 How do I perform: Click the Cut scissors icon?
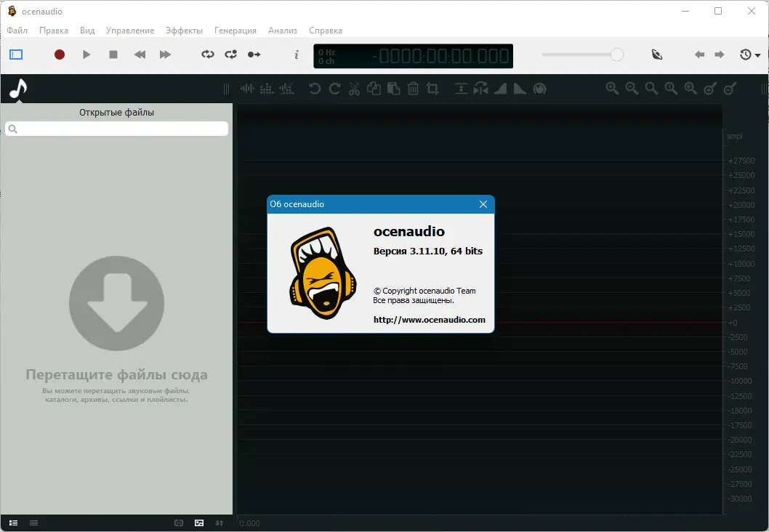[x=354, y=89]
